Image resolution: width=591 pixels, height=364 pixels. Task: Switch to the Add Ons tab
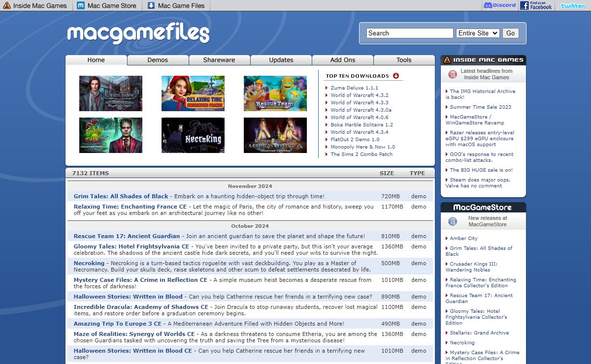(343, 60)
